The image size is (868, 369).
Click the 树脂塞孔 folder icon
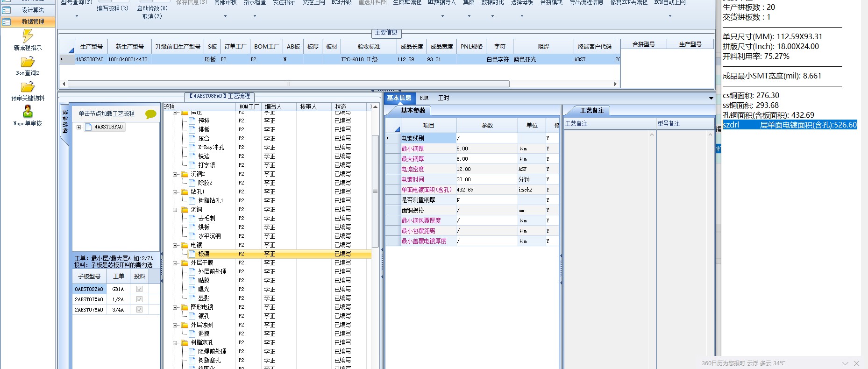click(185, 343)
